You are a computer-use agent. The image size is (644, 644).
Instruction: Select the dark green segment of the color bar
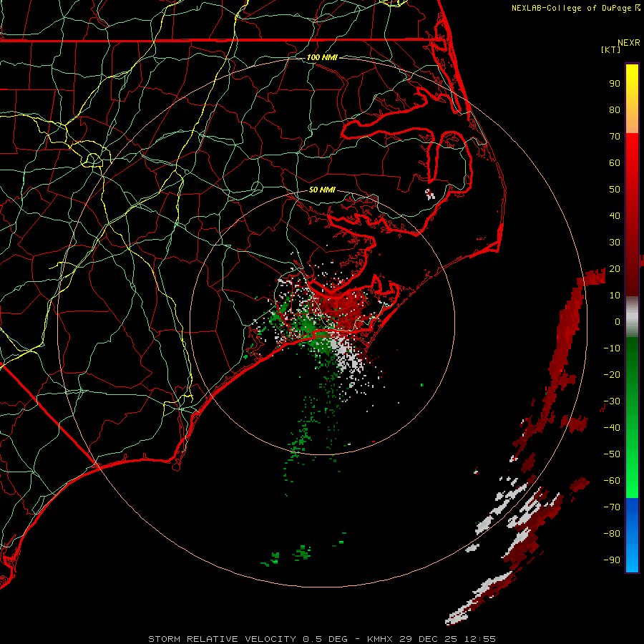(632, 361)
